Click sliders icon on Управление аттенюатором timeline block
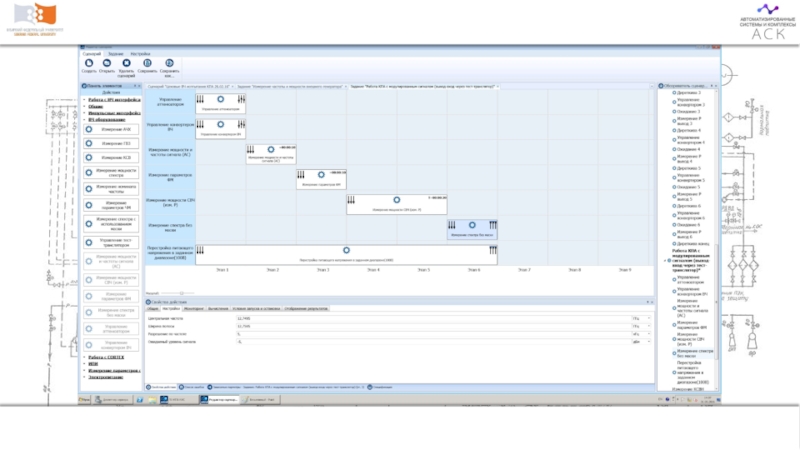The image size is (800, 450). pyautogui.click(x=241, y=99)
